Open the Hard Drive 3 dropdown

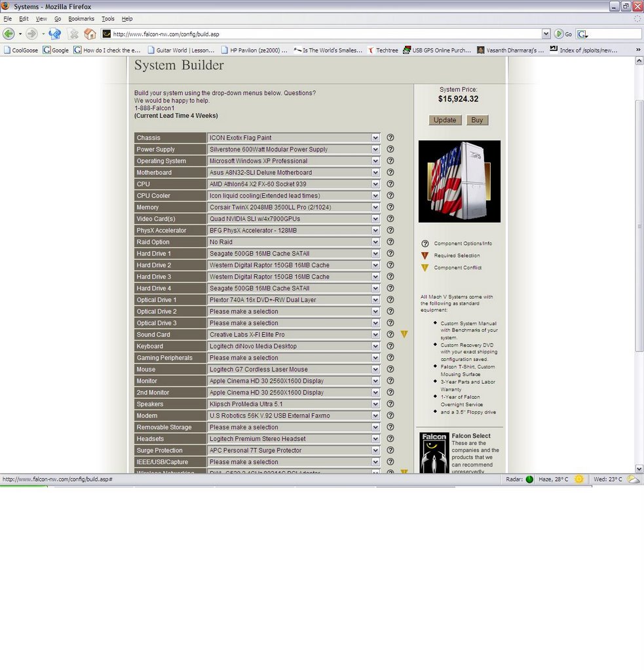point(294,277)
